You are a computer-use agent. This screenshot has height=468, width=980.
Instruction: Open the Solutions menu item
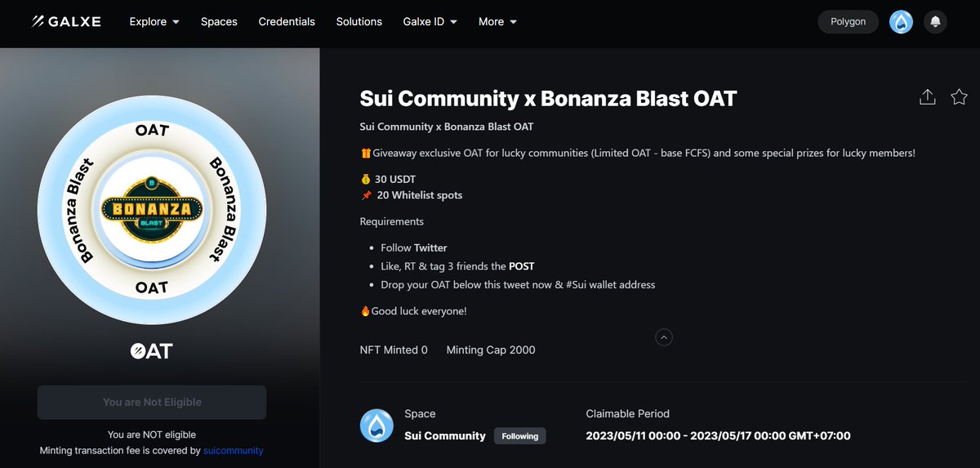[x=359, y=22]
